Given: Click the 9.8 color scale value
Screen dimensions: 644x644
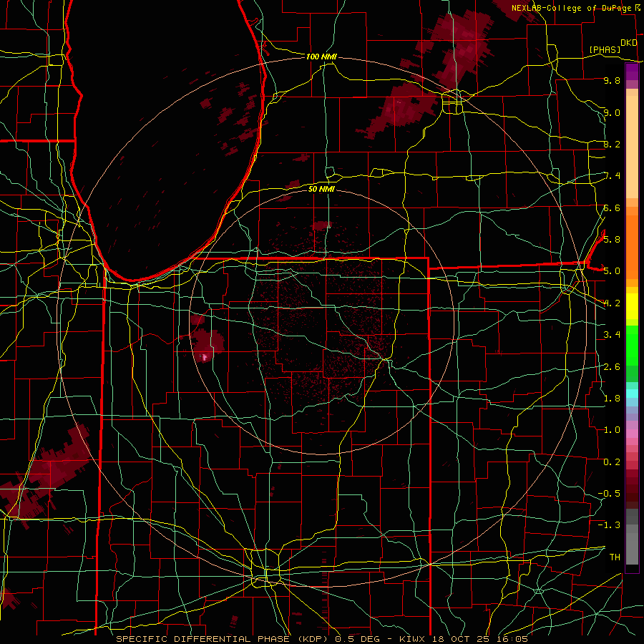Looking at the screenshot, I should point(612,80).
